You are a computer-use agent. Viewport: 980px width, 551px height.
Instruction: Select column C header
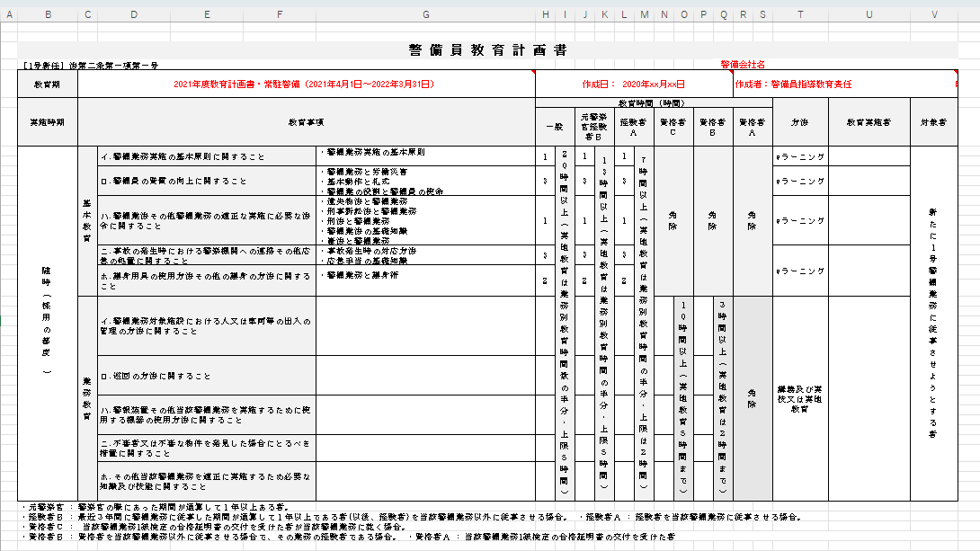point(87,14)
